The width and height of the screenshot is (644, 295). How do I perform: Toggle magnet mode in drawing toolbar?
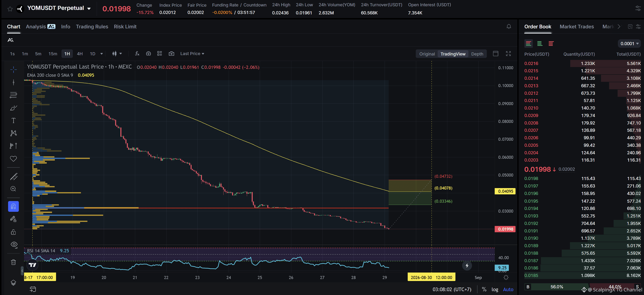14,207
